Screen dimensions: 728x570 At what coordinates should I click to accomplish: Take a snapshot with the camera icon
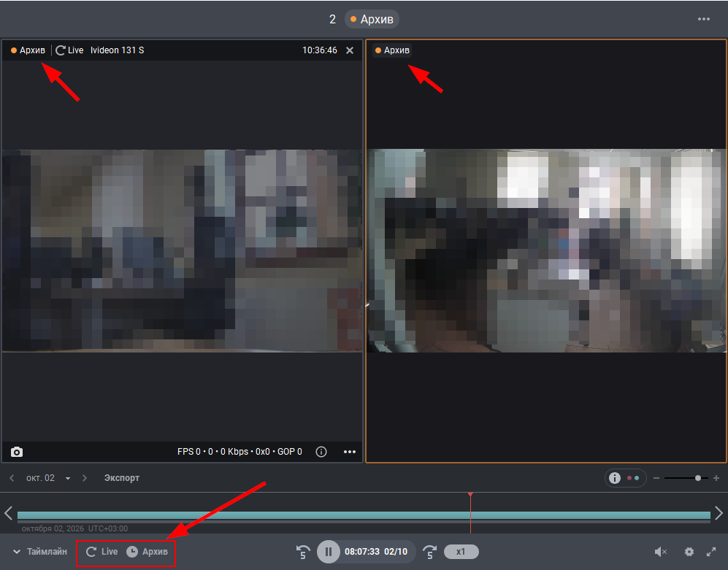(x=17, y=452)
